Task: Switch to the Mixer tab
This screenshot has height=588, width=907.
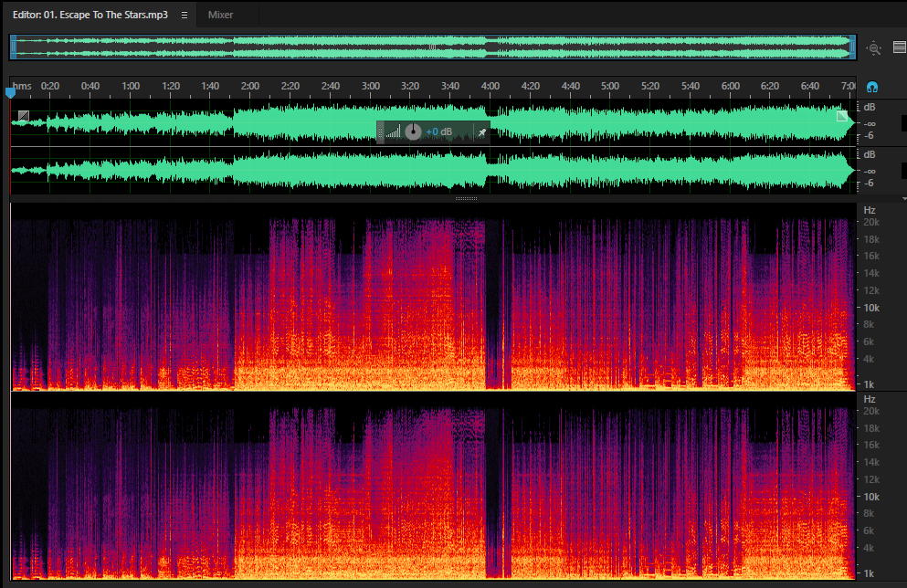Action: pyautogui.click(x=220, y=15)
